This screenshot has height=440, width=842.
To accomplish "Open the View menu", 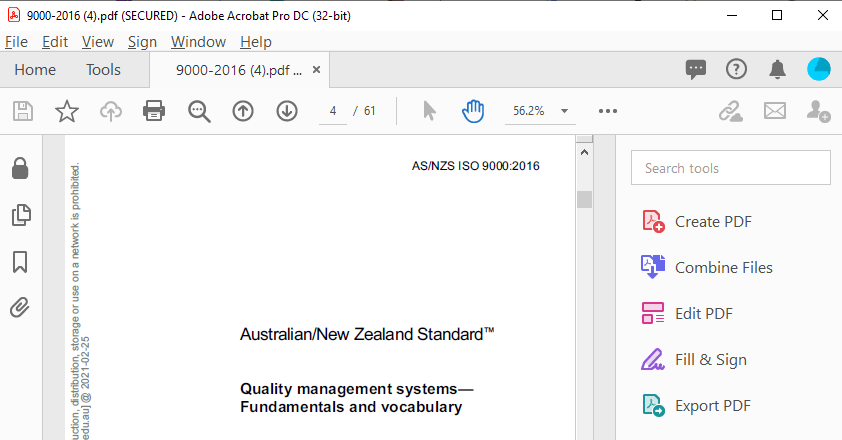I will click(98, 42).
